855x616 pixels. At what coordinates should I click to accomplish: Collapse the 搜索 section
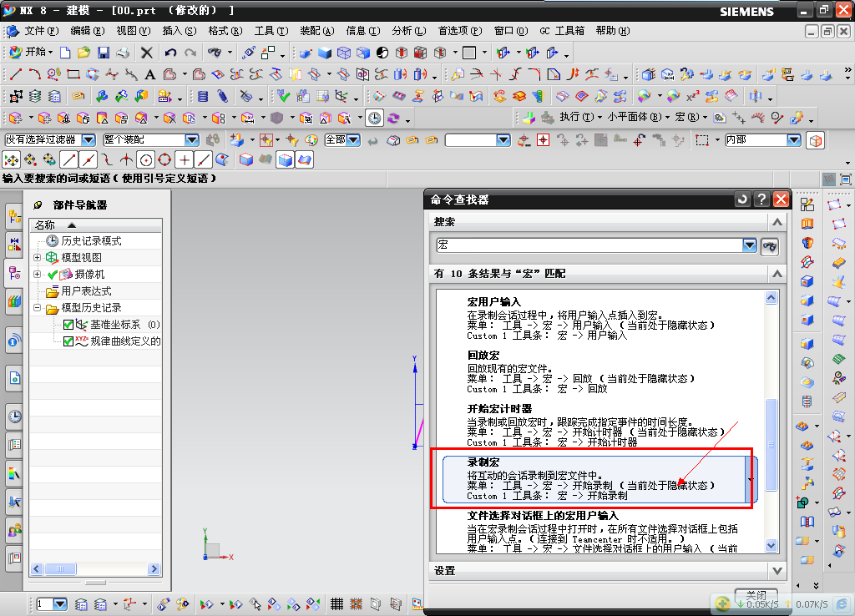coord(777,222)
